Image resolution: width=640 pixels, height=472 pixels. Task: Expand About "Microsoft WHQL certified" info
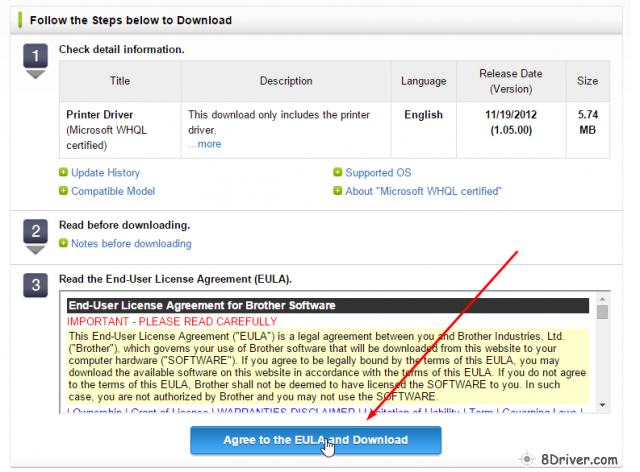click(423, 191)
